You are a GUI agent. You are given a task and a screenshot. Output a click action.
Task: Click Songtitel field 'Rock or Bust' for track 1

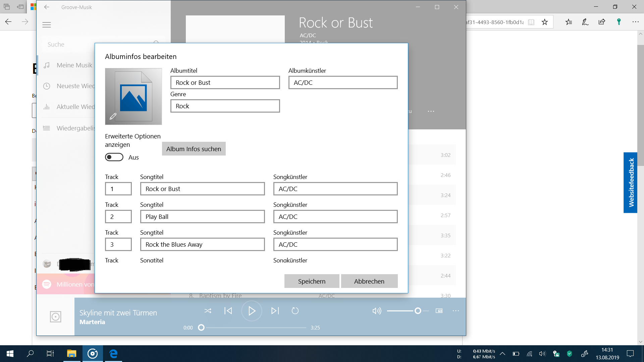tap(202, 189)
